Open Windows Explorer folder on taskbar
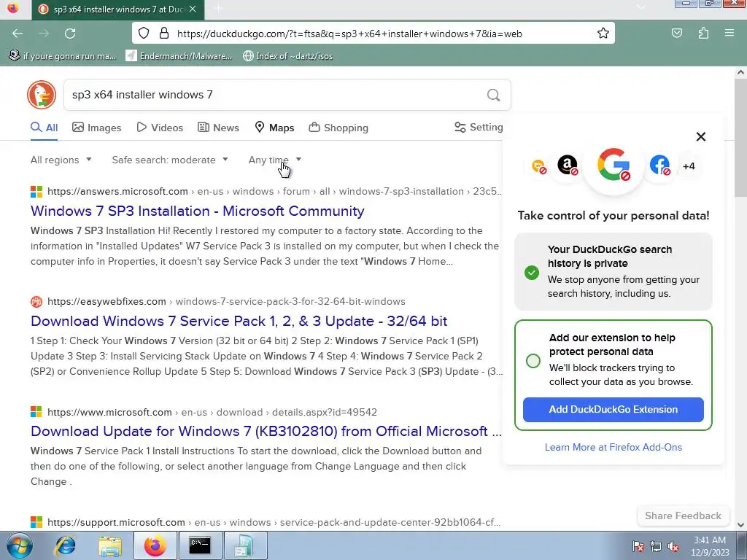This screenshot has height=560, width=747. (109, 545)
